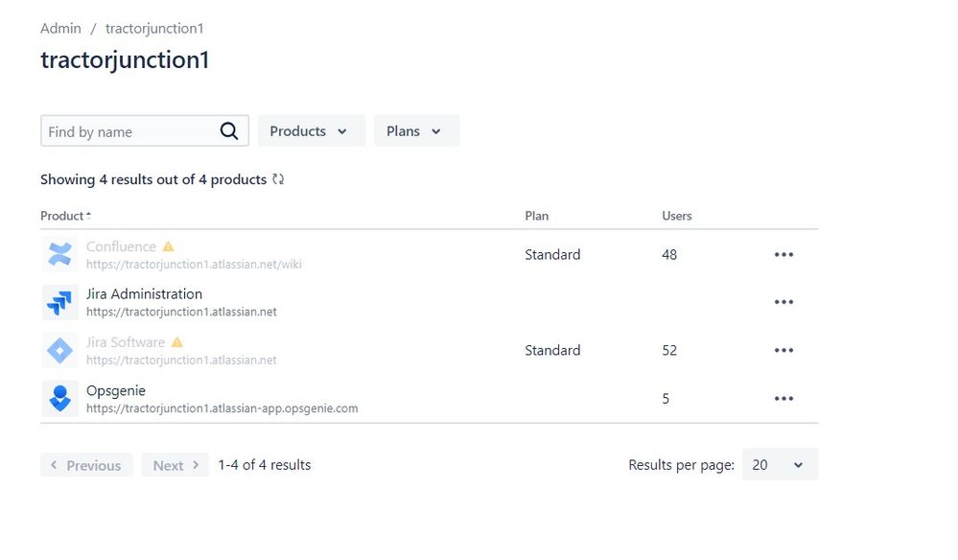Click the 'Showing 4 results out of 4 products' text
Viewport: 958px width, 560px height.
(x=153, y=179)
